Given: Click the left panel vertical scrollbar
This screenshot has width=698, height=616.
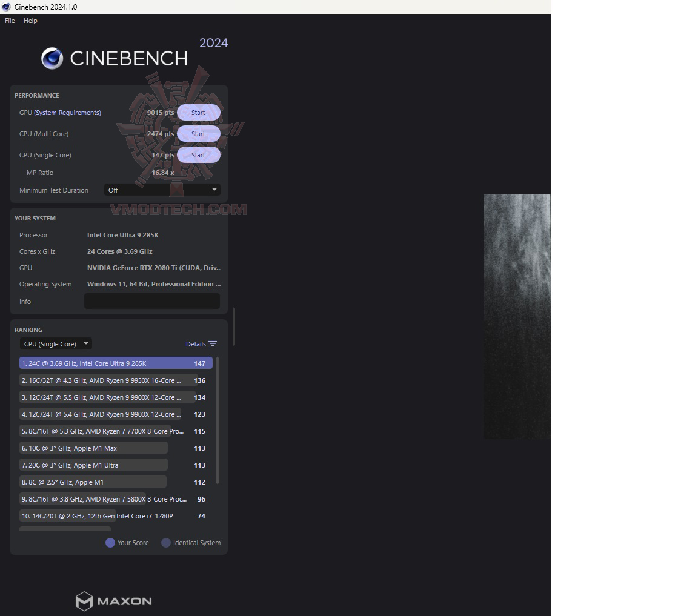Looking at the screenshot, I should pos(234,326).
